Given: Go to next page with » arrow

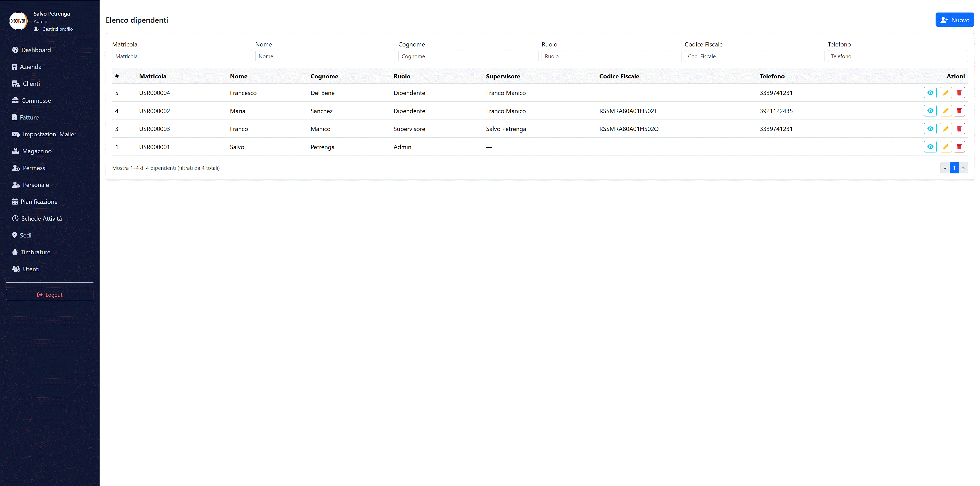Looking at the screenshot, I should click(x=963, y=168).
